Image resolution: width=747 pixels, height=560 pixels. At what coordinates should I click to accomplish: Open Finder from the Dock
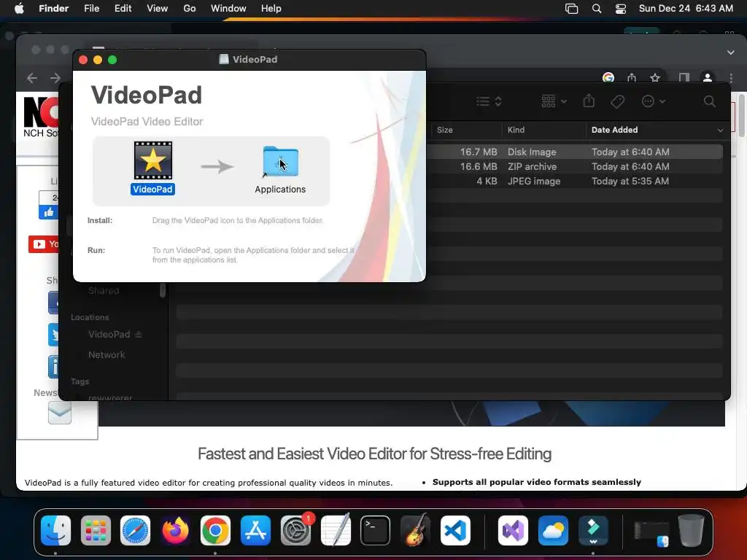[x=55, y=531]
